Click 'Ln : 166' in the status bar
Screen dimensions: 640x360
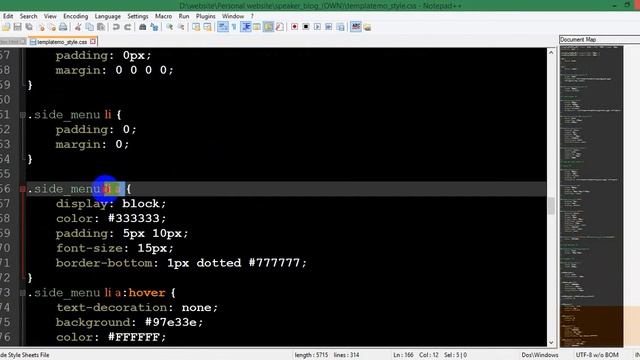[x=403, y=355]
